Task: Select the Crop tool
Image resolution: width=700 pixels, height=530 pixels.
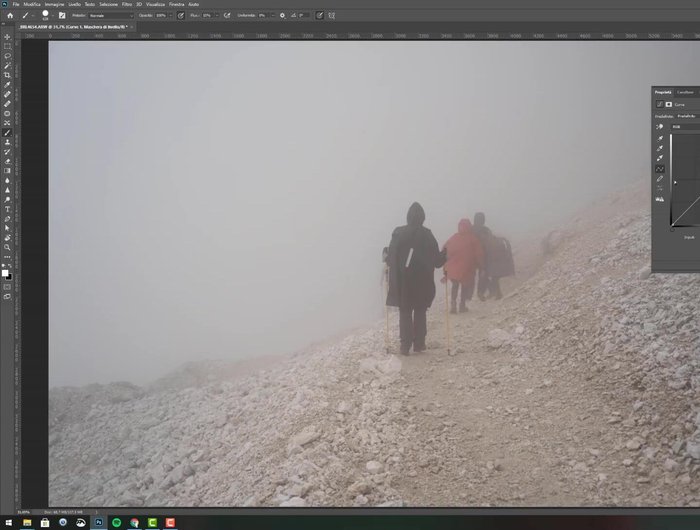Action: click(7, 75)
